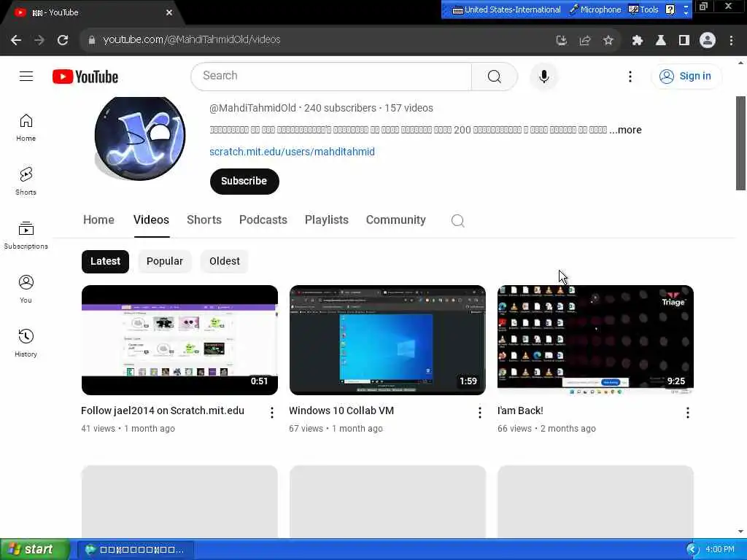Screen dimensions: 747x560
Task: Switch to the channel Shorts tab
Action: (x=204, y=220)
